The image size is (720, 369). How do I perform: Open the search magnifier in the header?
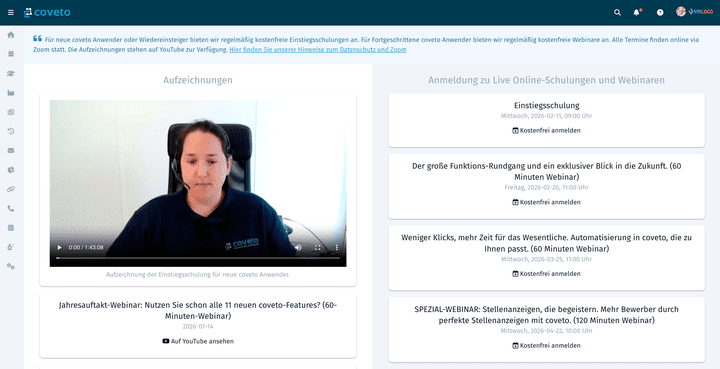click(x=617, y=12)
